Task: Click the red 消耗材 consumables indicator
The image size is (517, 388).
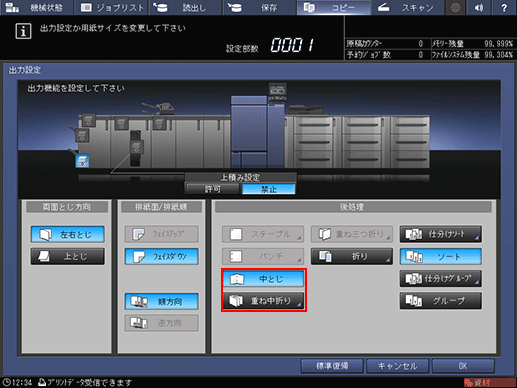Action: 489,382
